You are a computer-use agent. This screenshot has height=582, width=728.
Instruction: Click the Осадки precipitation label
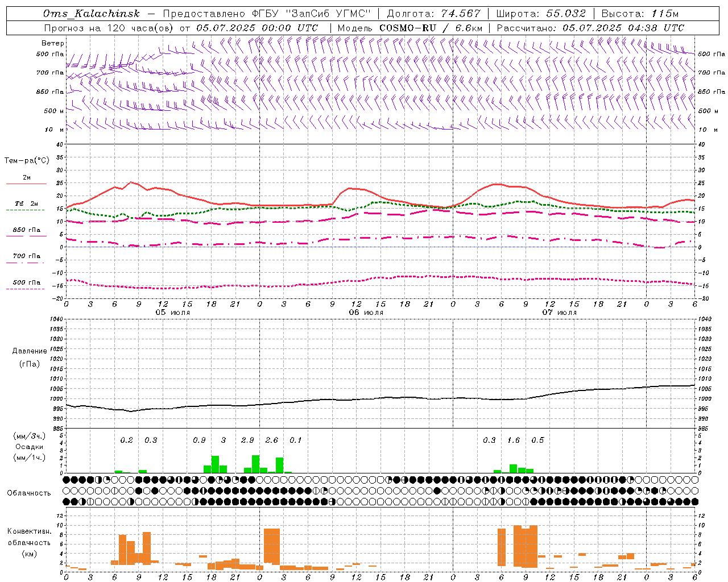coord(30,447)
